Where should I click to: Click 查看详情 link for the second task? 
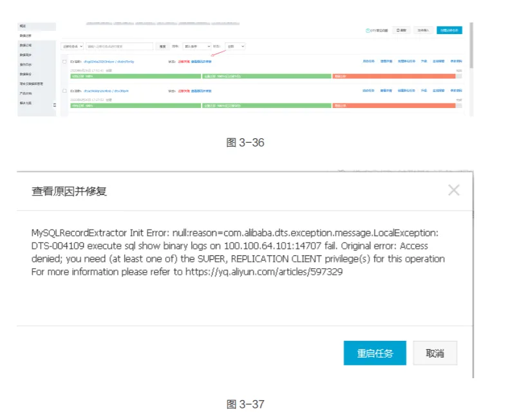tap(386, 91)
